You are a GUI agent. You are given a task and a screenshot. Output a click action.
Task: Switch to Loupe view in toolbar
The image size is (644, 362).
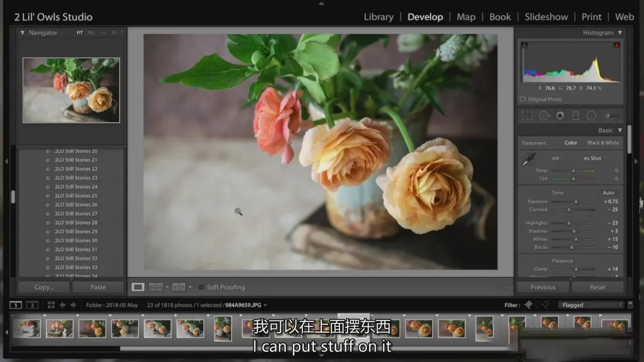point(138,287)
